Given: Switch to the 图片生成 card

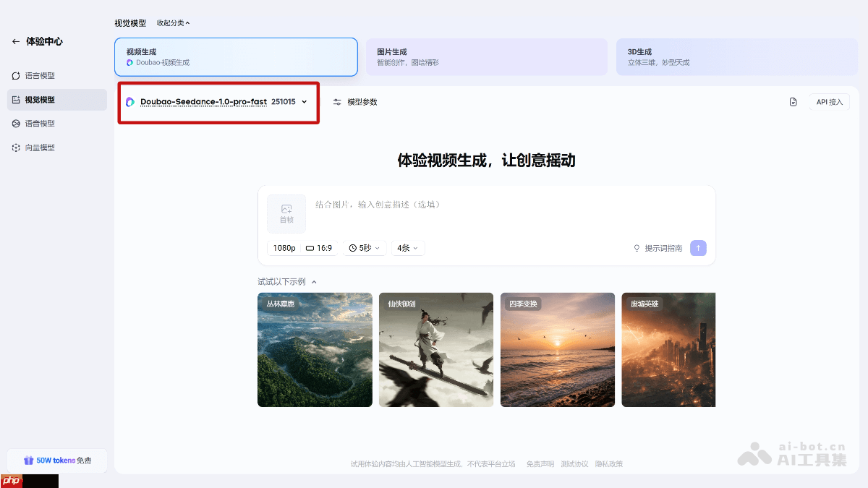Looking at the screenshot, I should click(x=486, y=56).
